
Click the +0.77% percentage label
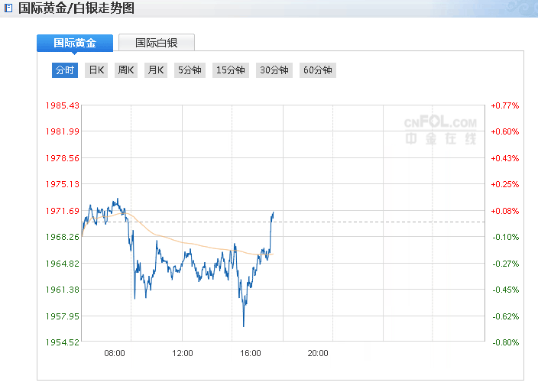pyautogui.click(x=504, y=105)
